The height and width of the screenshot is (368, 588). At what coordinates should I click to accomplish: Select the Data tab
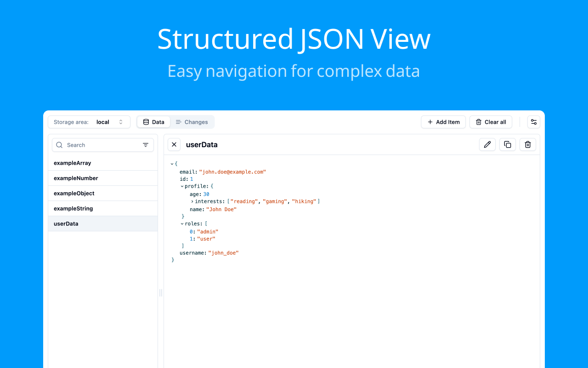point(154,122)
